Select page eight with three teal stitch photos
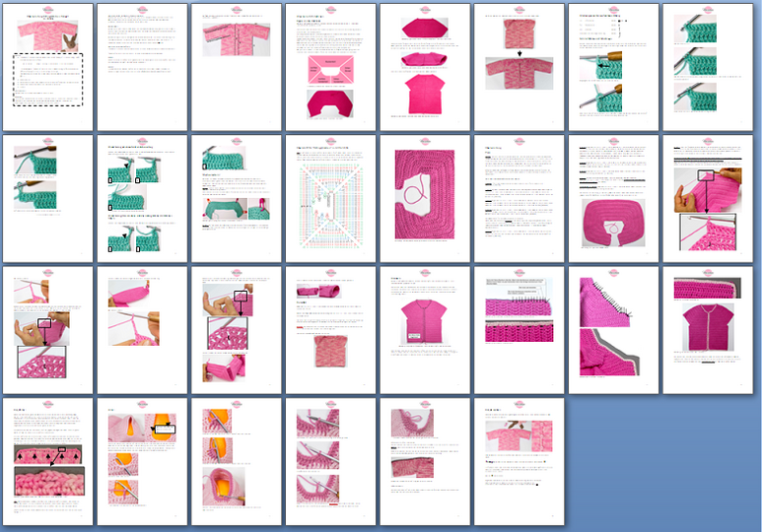The height and width of the screenshot is (532, 762). click(x=709, y=68)
